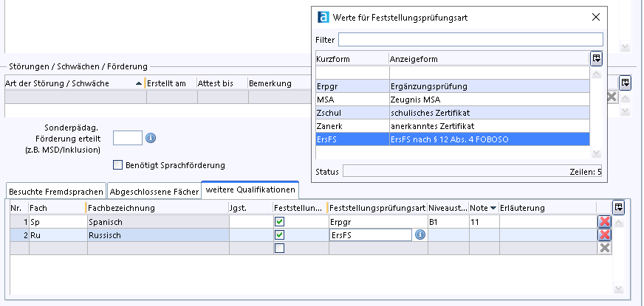The width and height of the screenshot is (644, 306).
Task: Uncheck Feststellung checkbox for Russisch row
Action: [x=279, y=234]
